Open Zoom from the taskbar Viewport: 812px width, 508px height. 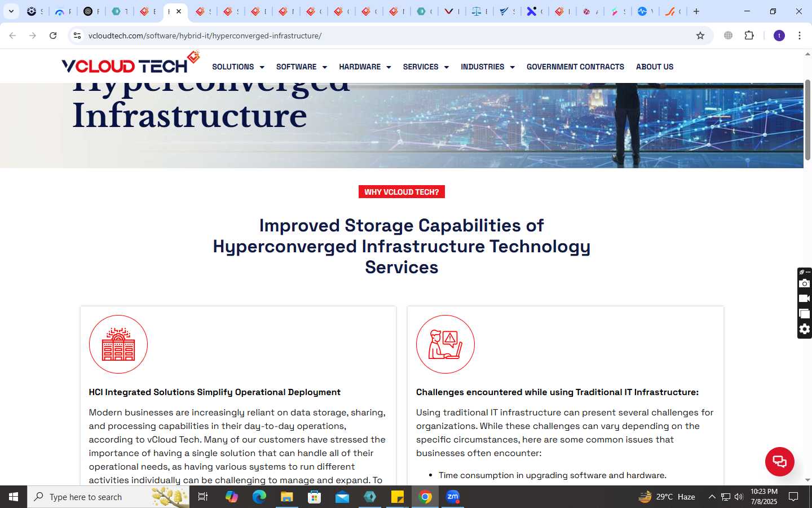pos(452,497)
